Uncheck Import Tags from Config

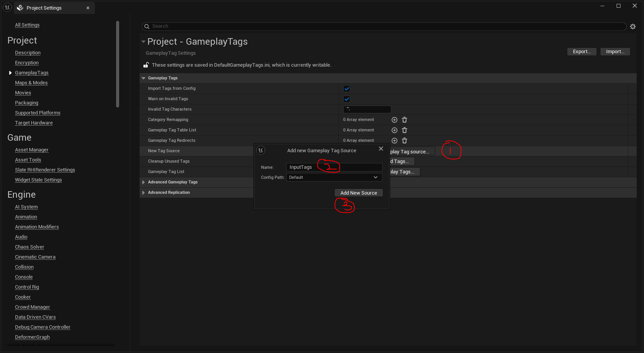click(x=346, y=88)
